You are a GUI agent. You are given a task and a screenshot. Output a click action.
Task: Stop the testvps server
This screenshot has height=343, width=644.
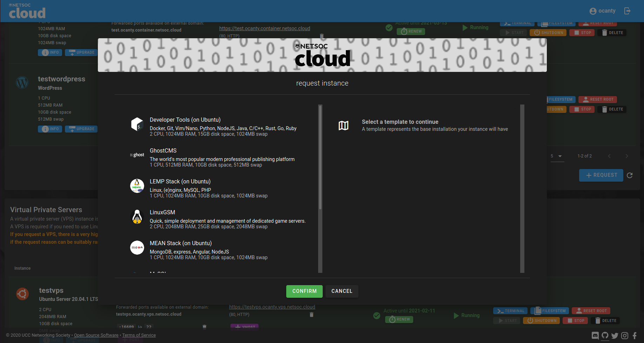pos(575,321)
